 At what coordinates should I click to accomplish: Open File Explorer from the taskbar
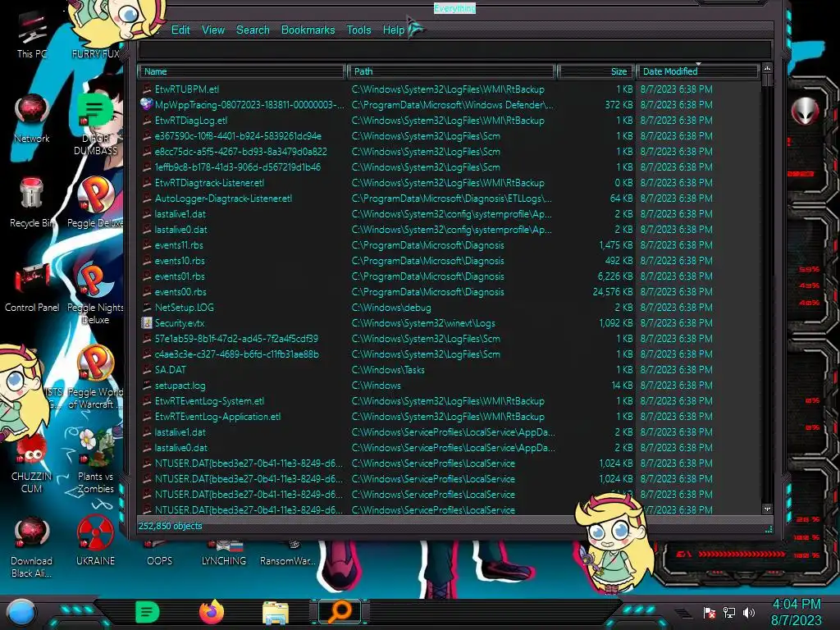click(x=276, y=612)
